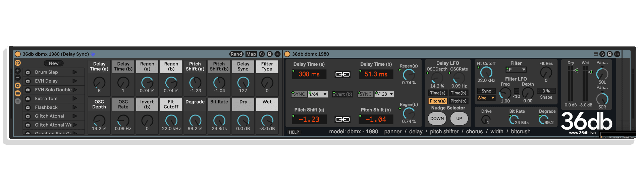Screen dimensions: 644x185
Task: Save the Delay Sync rack preset
Action: 270,54
